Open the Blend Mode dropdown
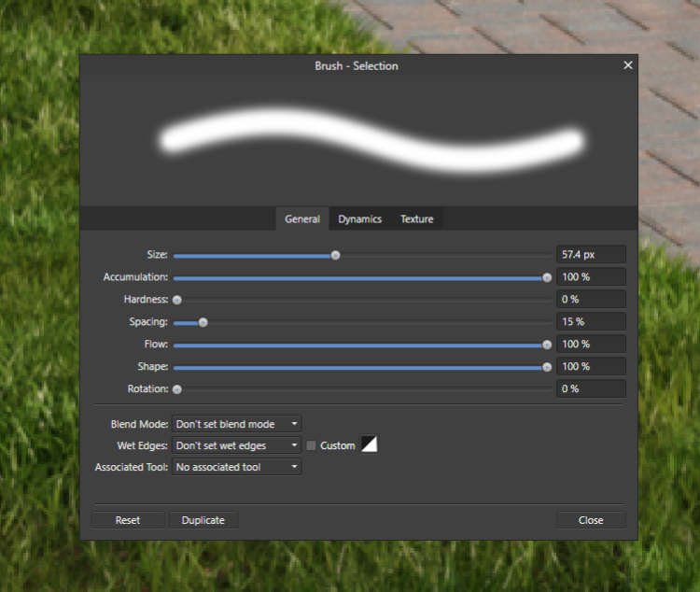700x592 pixels. [237, 424]
